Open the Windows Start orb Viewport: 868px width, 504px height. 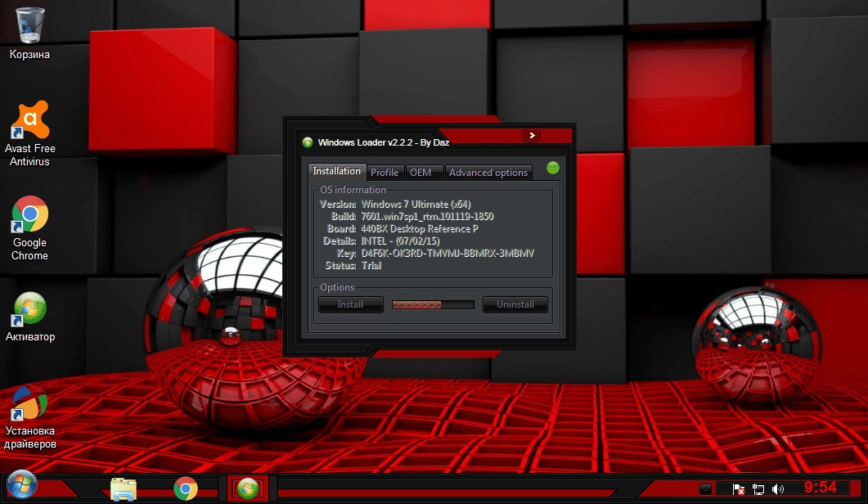21,484
